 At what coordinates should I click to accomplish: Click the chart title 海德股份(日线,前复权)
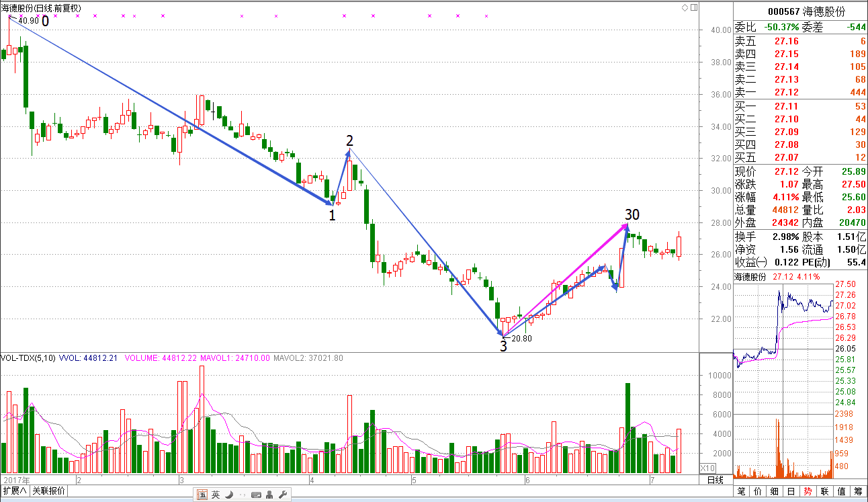point(41,8)
